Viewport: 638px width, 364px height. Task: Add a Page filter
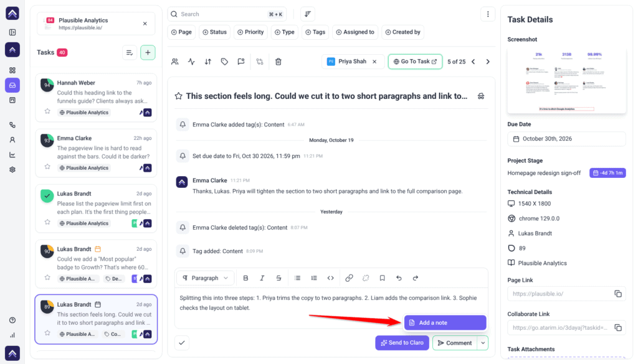pos(181,32)
